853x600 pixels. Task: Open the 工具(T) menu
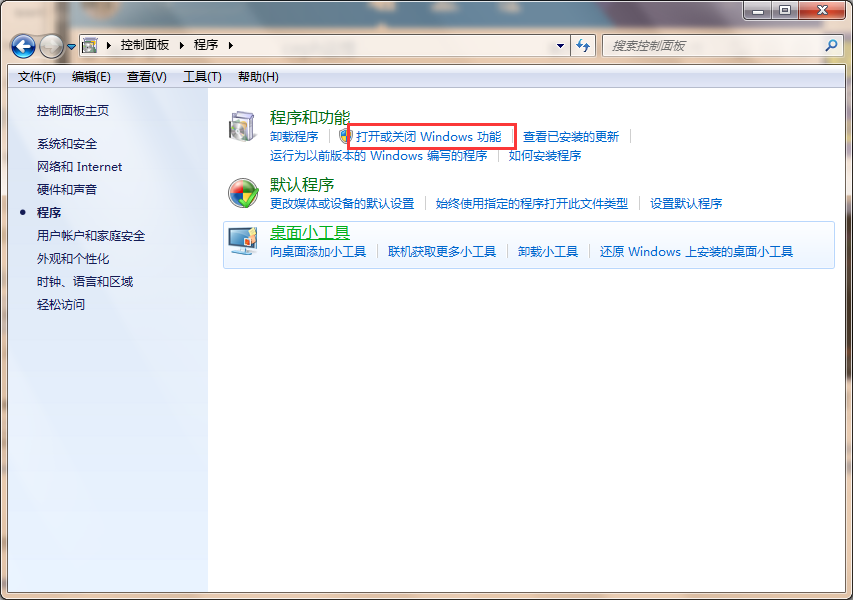202,77
